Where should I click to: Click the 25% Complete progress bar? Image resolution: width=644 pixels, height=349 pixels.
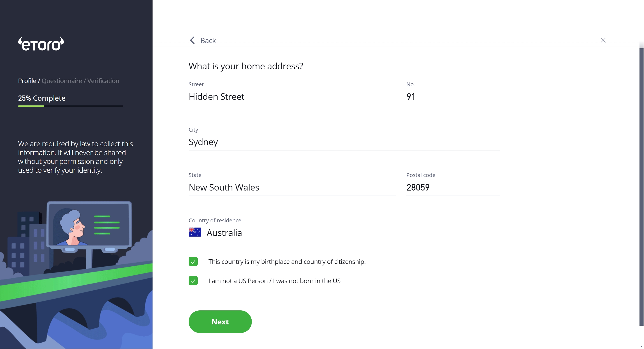tap(70, 106)
